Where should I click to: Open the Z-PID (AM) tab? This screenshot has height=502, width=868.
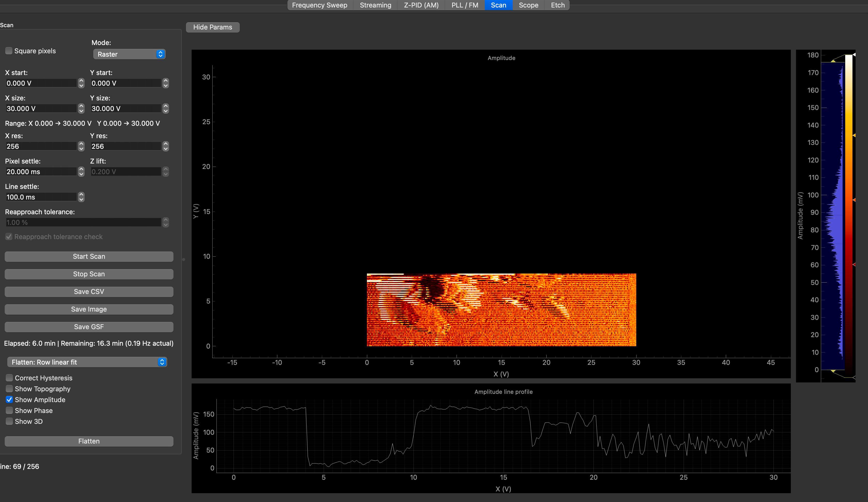coord(421,5)
